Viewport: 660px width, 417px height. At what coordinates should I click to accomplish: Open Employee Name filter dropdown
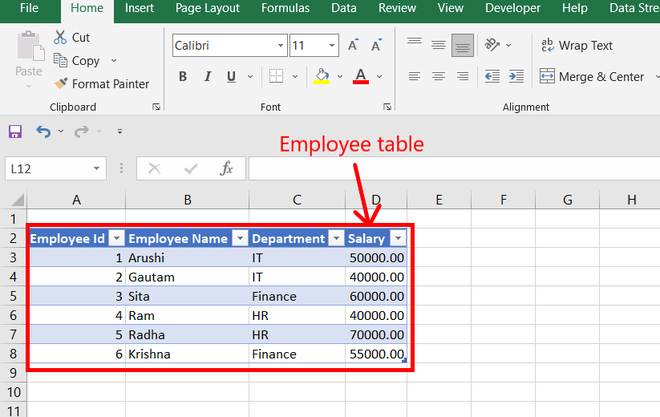pyautogui.click(x=240, y=239)
